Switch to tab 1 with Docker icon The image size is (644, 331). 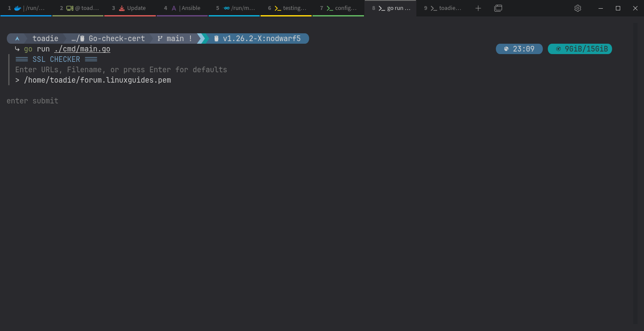coord(26,8)
